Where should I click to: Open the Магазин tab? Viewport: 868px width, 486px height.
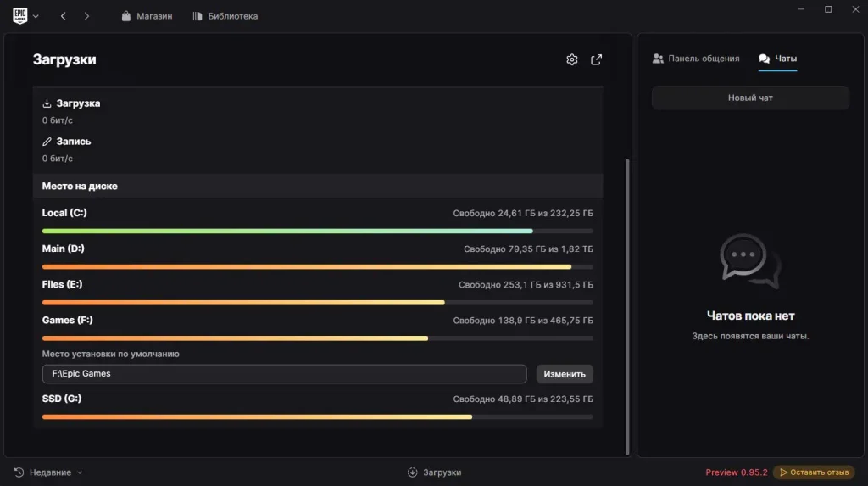(x=147, y=16)
